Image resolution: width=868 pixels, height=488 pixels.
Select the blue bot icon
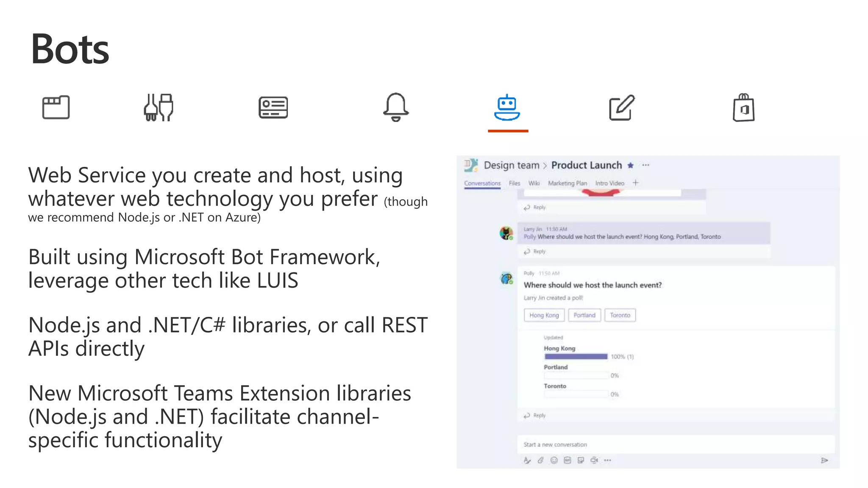point(507,108)
